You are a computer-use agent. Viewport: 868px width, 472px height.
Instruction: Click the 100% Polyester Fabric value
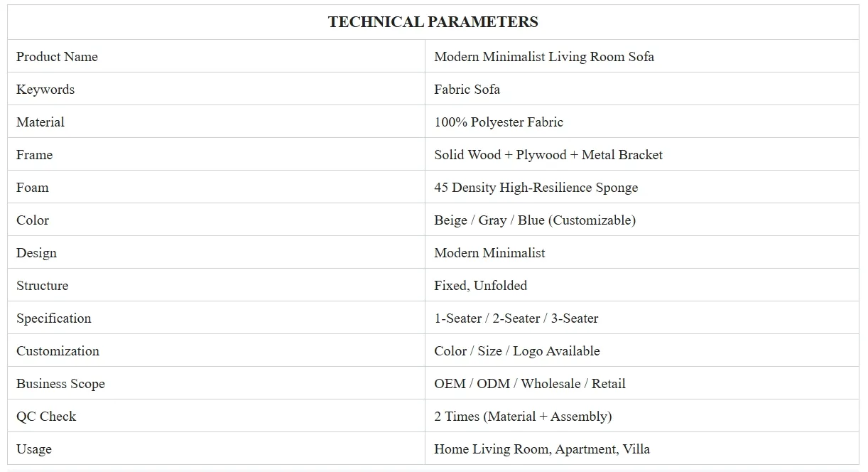pyautogui.click(x=498, y=122)
